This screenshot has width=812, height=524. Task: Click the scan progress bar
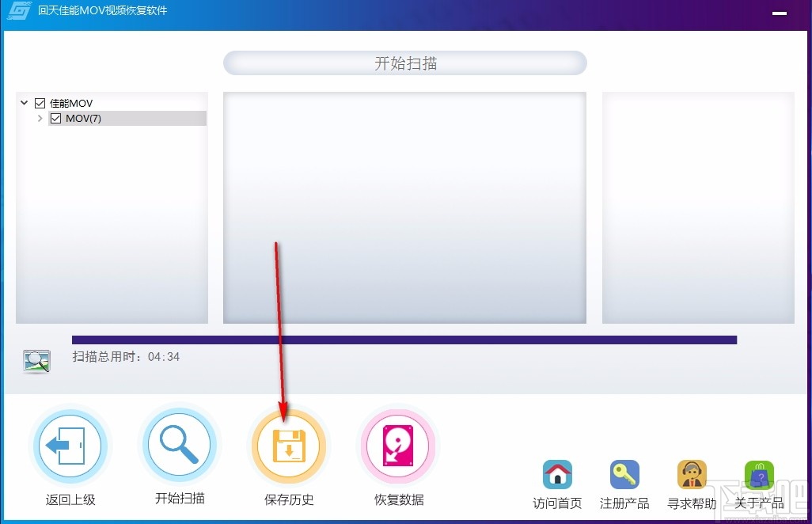(x=404, y=340)
